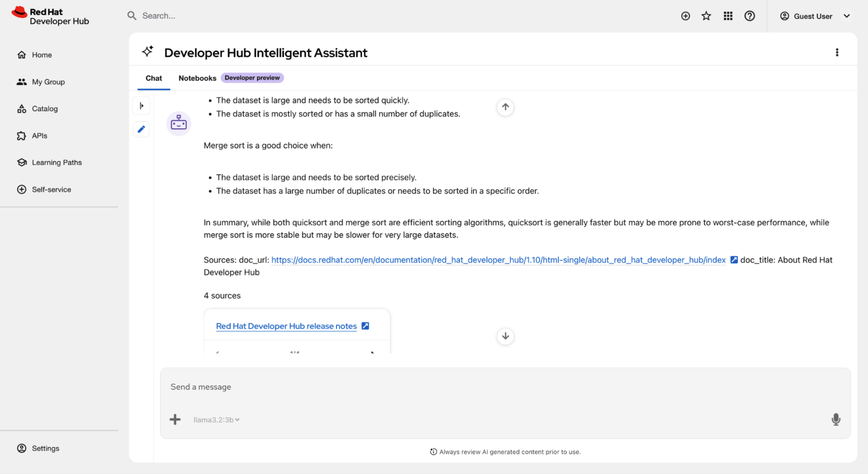868x474 pixels.
Task: Open external link icon beside docs URL
Action: point(734,260)
